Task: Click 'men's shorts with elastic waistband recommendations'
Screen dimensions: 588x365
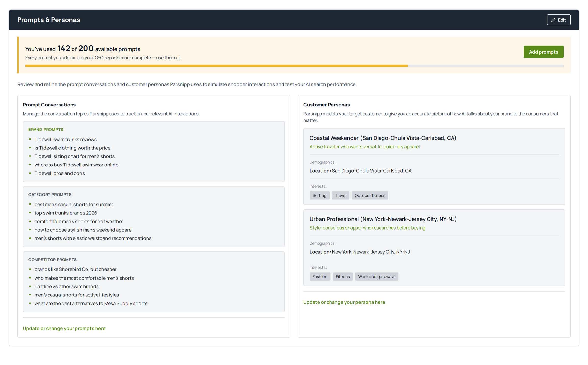Action: pos(93,238)
